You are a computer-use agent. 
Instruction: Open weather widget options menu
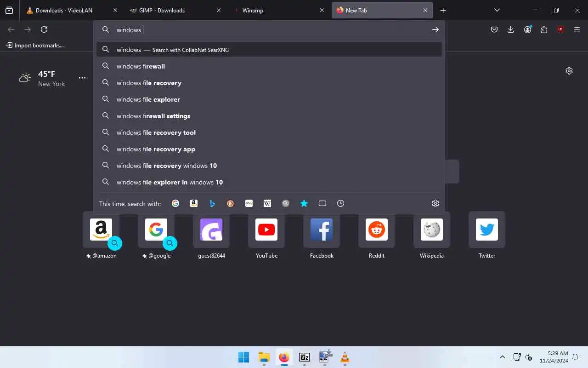82,78
